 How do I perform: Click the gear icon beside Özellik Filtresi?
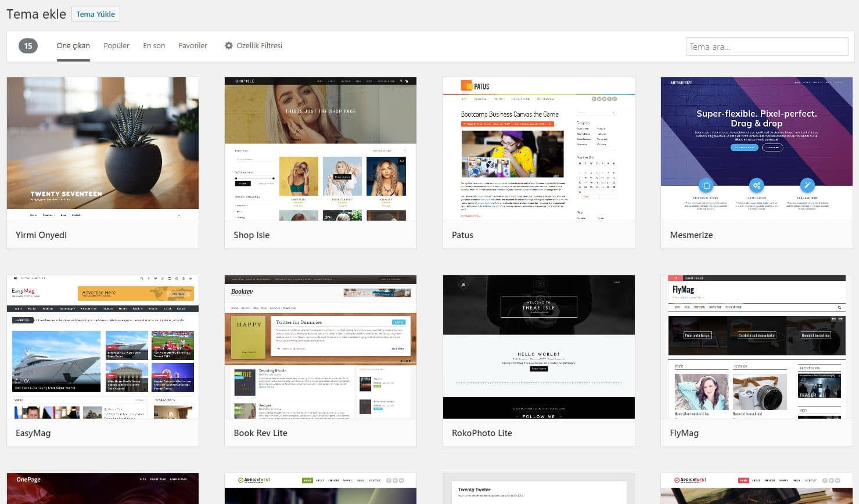pyautogui.click(x=229, y=45)
